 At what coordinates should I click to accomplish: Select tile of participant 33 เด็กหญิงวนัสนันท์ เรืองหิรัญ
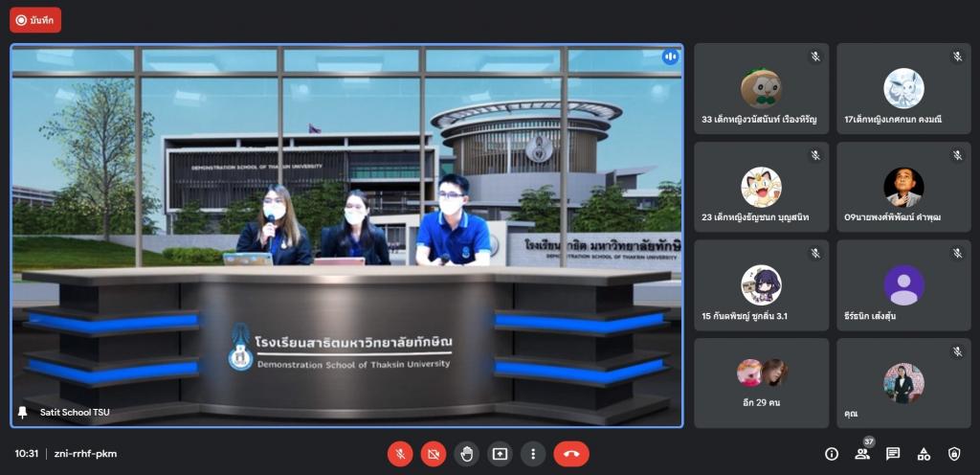pos(761,88)
